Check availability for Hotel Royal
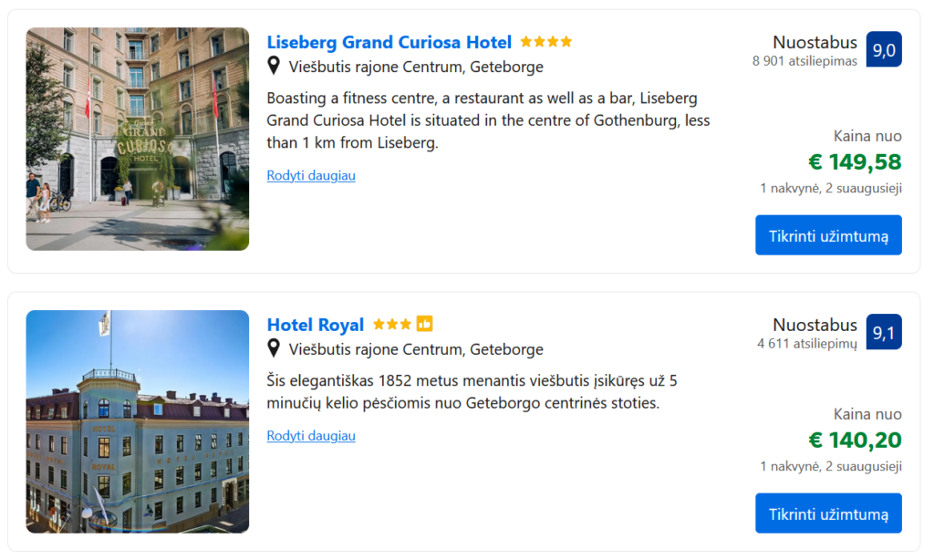 click(x=828, y=513)
